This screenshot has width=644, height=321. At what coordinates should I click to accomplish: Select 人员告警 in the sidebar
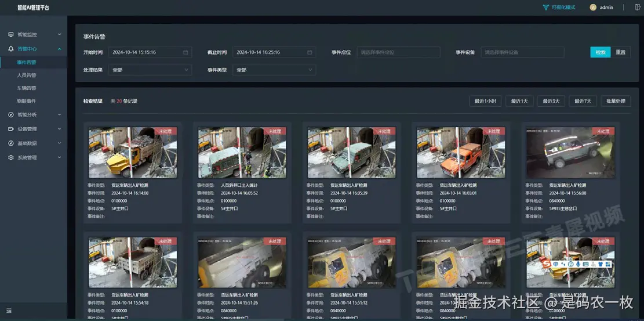coord(27,75)
